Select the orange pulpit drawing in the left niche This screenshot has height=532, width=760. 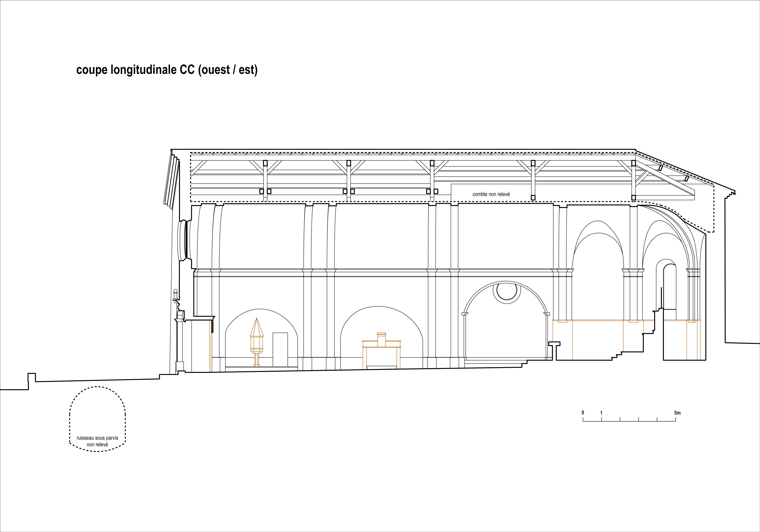coord(257,342)
